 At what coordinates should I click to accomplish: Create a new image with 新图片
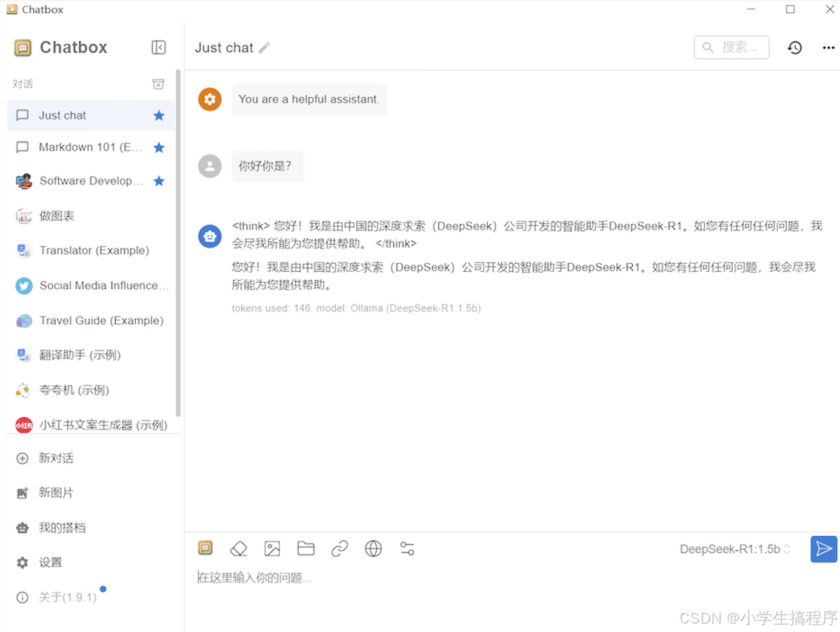(x=90, y=492)
